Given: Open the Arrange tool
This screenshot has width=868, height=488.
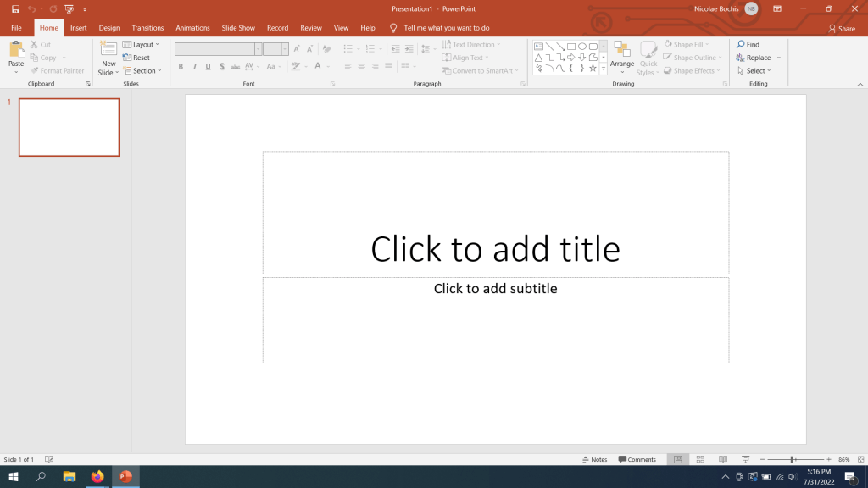Looking at the screenshot, I should click(623, 57).
